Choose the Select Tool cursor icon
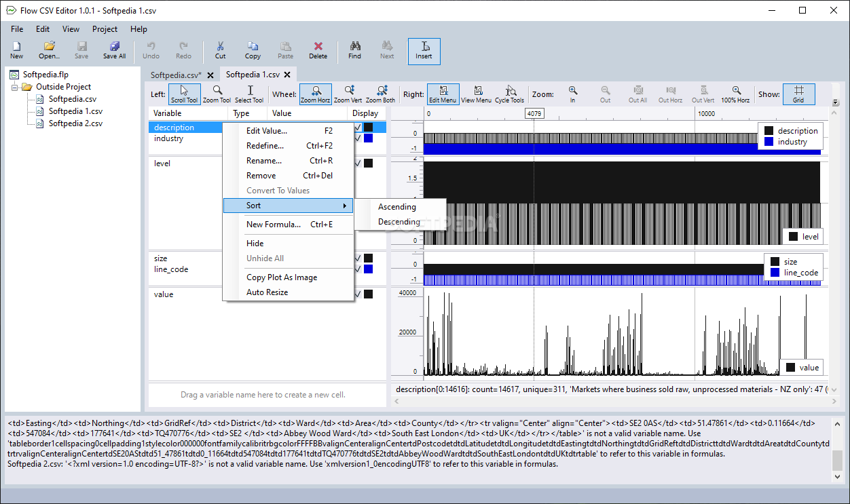The image size is (850, 504). click(x=249, y=94)
